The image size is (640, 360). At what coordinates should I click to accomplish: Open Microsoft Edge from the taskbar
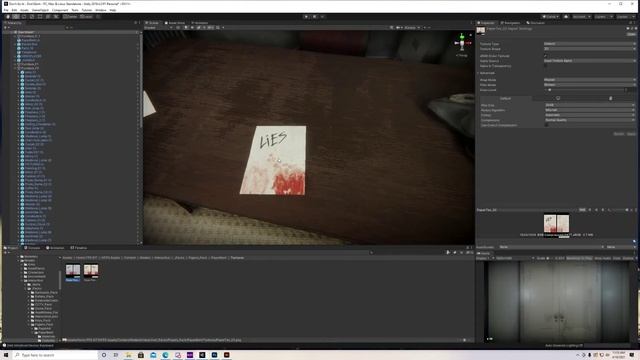coord(165,355)
